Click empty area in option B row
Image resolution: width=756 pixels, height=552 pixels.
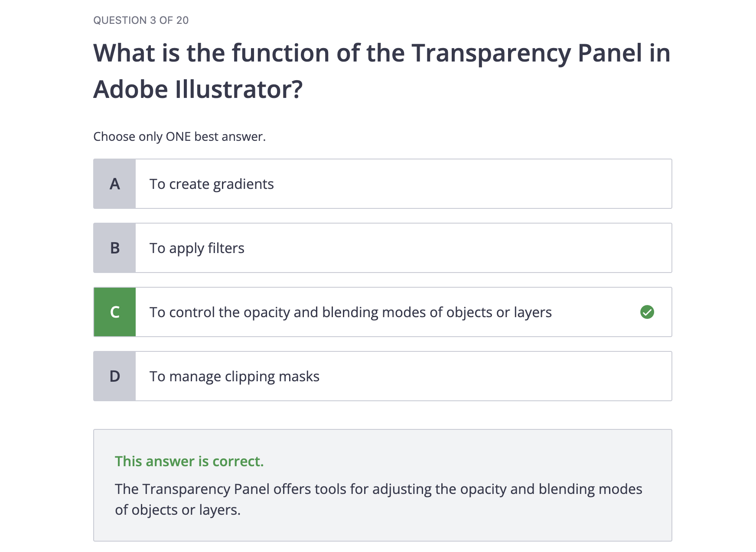477,248
